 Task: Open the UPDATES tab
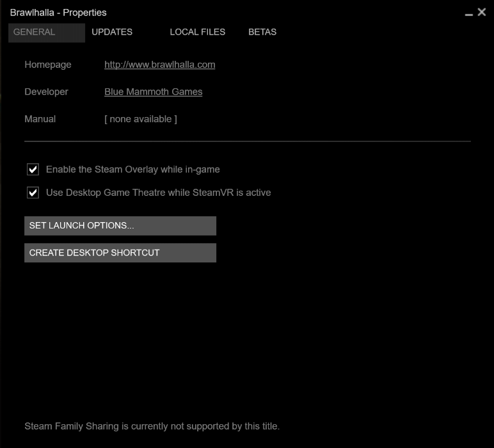click(112, 32)
